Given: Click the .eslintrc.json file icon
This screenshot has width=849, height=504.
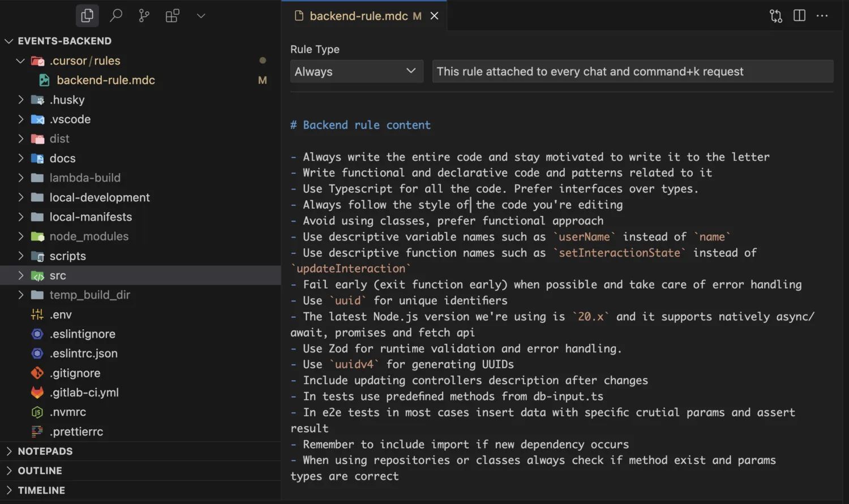Looking at the screenshot, I should coord(37,354).
